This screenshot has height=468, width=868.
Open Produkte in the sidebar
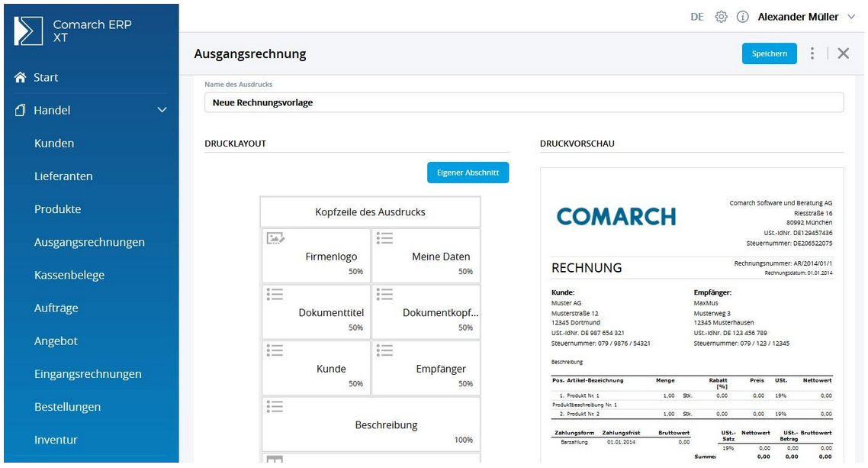[x=57, y=208]
